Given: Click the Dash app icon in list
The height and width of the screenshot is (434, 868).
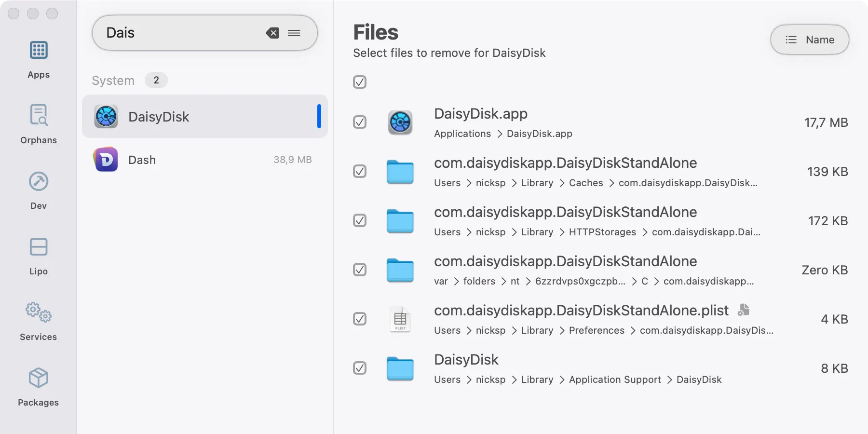Looking at the screenshot, I should coord(106,160).
